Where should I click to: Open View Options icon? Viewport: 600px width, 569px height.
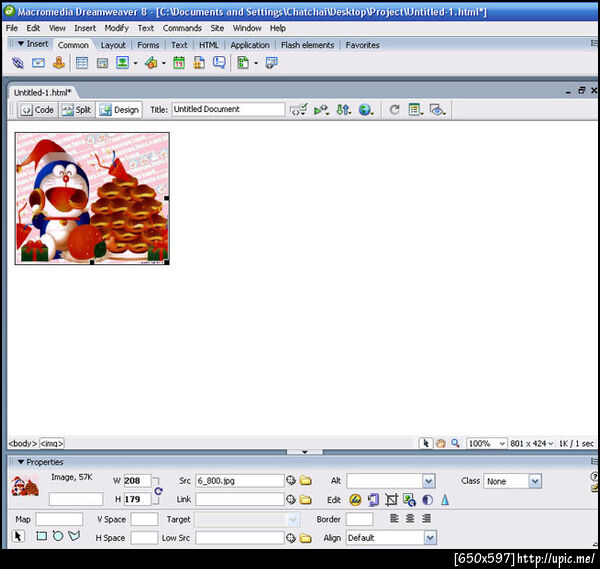[x=415, y=110]
